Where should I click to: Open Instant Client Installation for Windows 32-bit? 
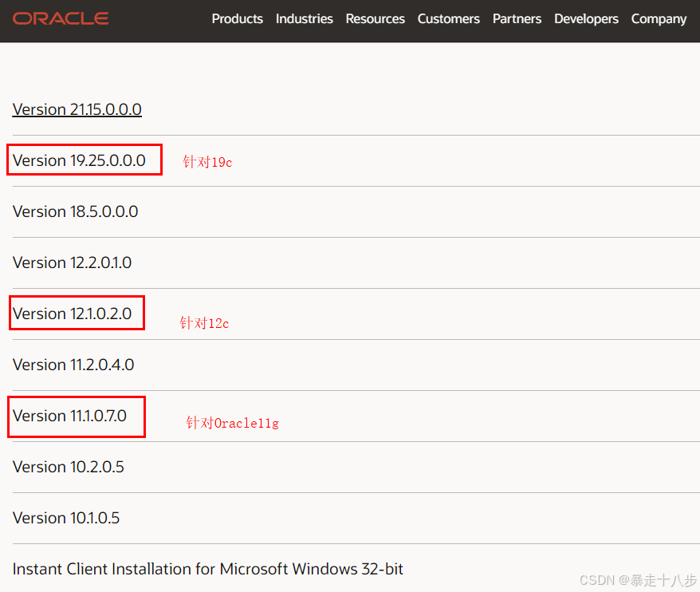pos(207,569)
